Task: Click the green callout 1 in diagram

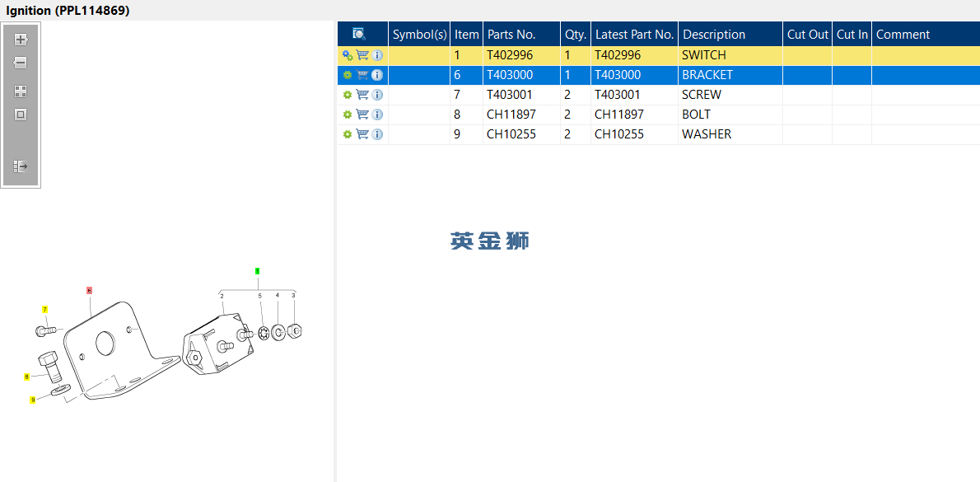Action: [258, 271]
